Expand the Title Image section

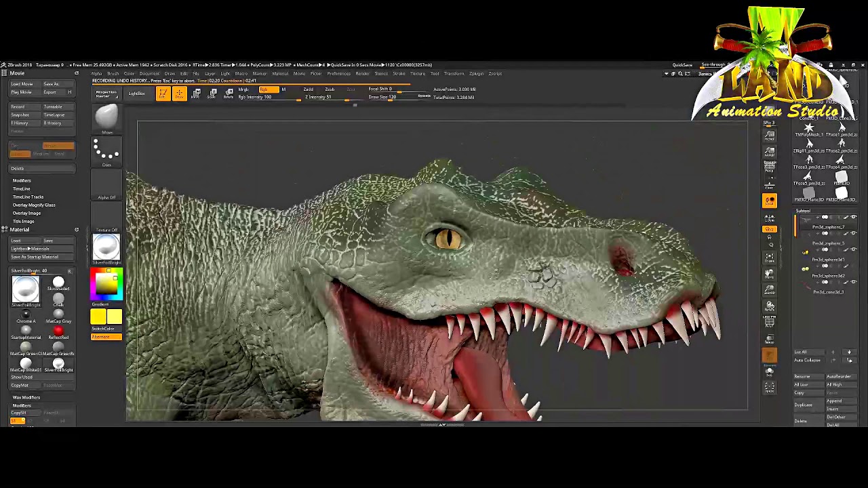pyautogui.click(x=23, y=222)
